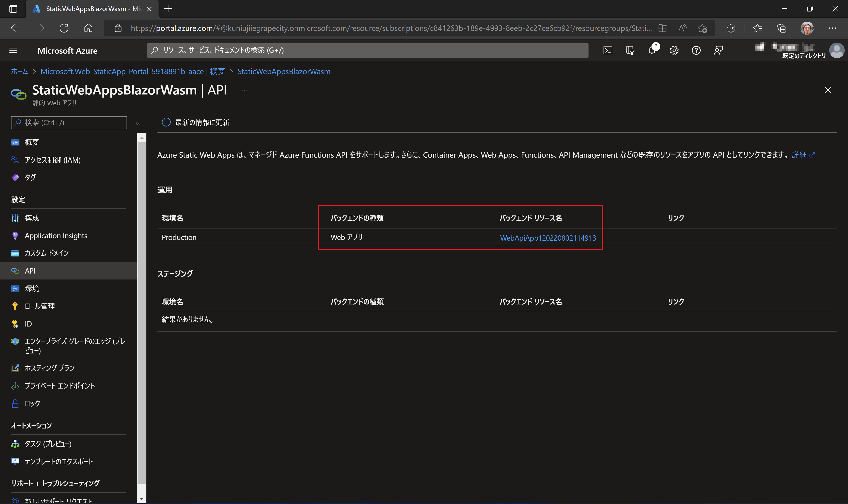The width and height of the screenshot is (848, 504).
Task: Open the browser Favorites list icon
Action: (757, 28)
